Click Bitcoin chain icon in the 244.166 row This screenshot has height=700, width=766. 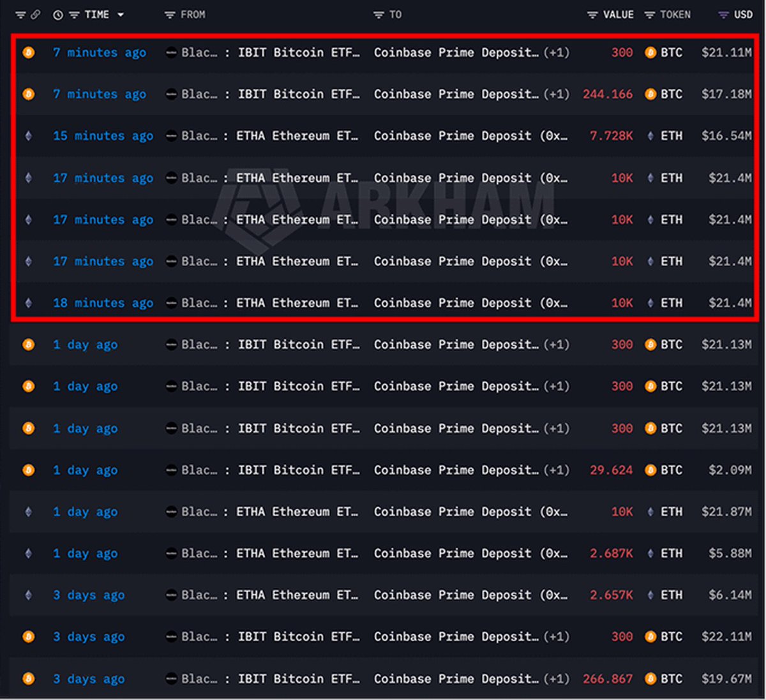click(29, 94)
